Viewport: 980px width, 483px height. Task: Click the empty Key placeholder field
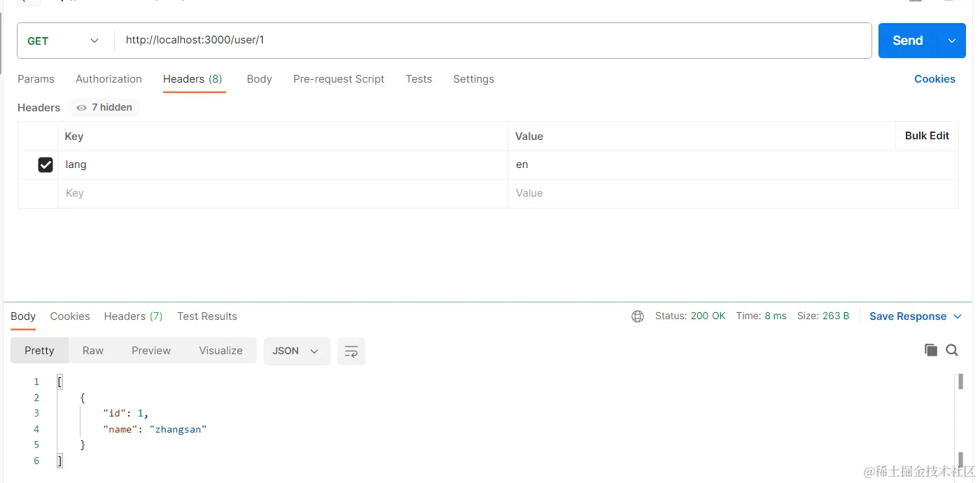pyautogui.click(x=283, y=193)
